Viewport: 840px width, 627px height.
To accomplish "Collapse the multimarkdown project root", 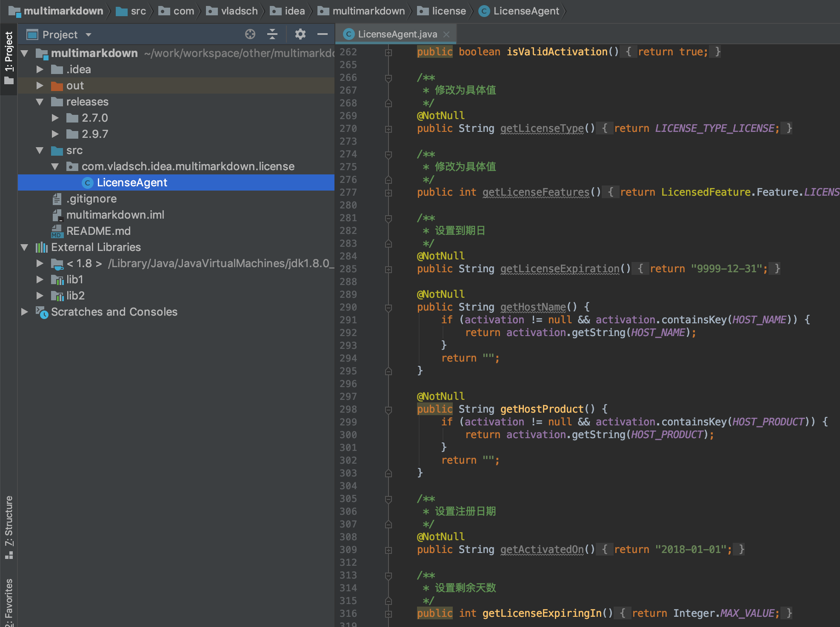I will pyautogui.click(x=25, y=53).
